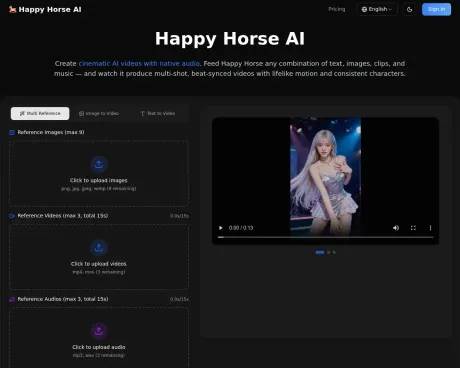Mute the video with speaker icon
Screen dimensions: 460x368
[396, 228]
